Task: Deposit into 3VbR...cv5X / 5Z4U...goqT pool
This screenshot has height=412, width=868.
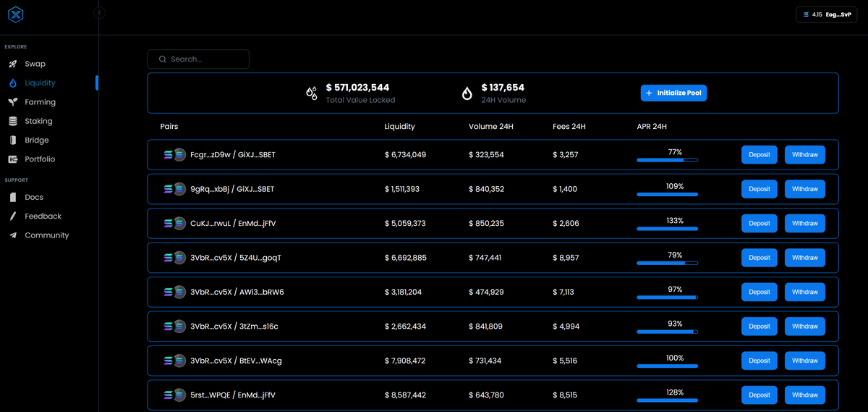Action: (759, 258)
